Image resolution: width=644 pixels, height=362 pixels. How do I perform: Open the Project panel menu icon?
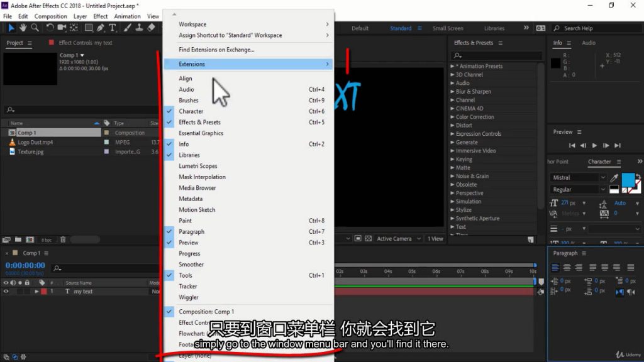pos(30,43)
